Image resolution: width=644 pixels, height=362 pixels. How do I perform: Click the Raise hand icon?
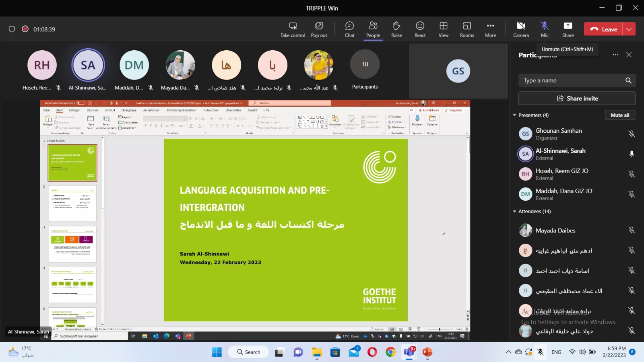pos(396,29)
